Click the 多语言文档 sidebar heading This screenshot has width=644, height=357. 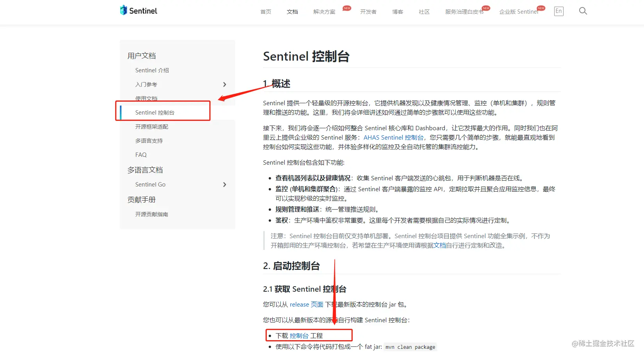(145, 170)
